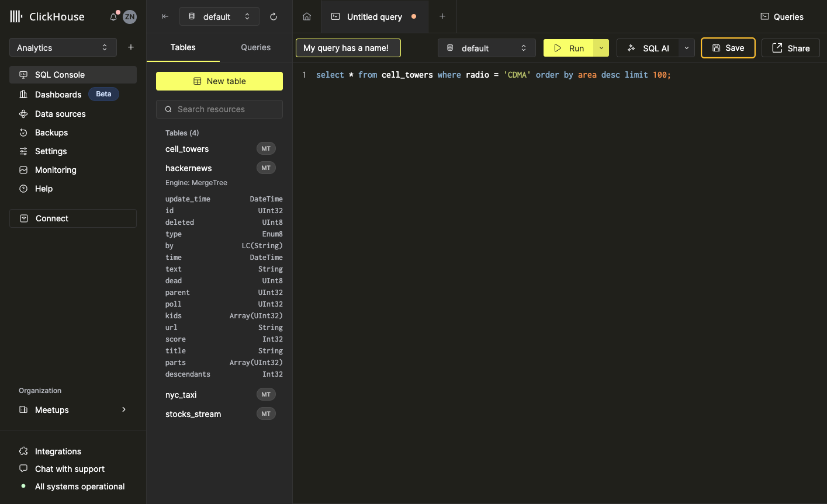The width and height of the screenshot is (827, 504).
Task: Run the current SQL query
Action: 569,48
